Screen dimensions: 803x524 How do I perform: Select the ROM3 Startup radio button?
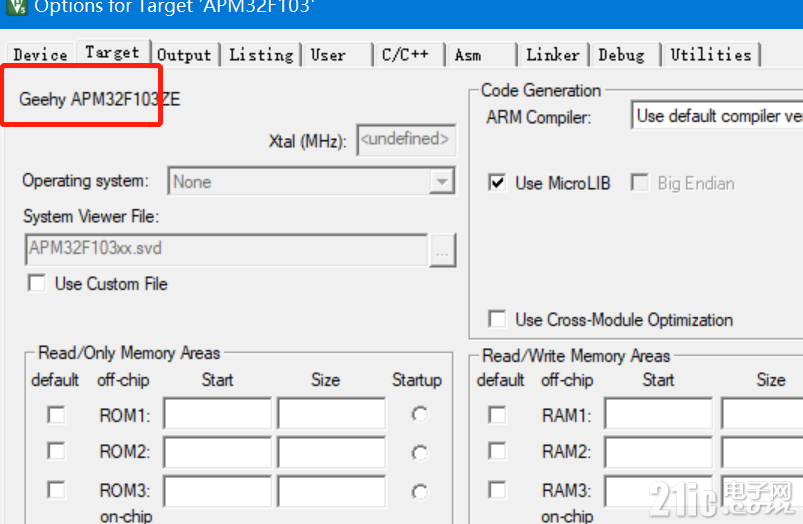pos(419,492)
